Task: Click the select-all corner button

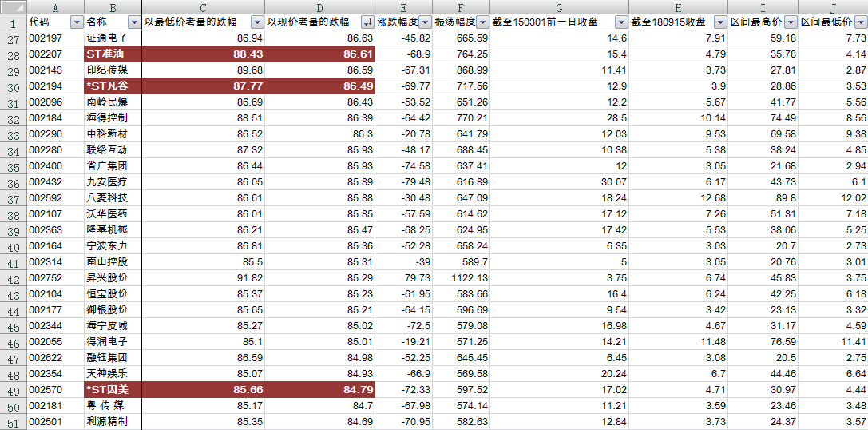Action: [13, 7]
